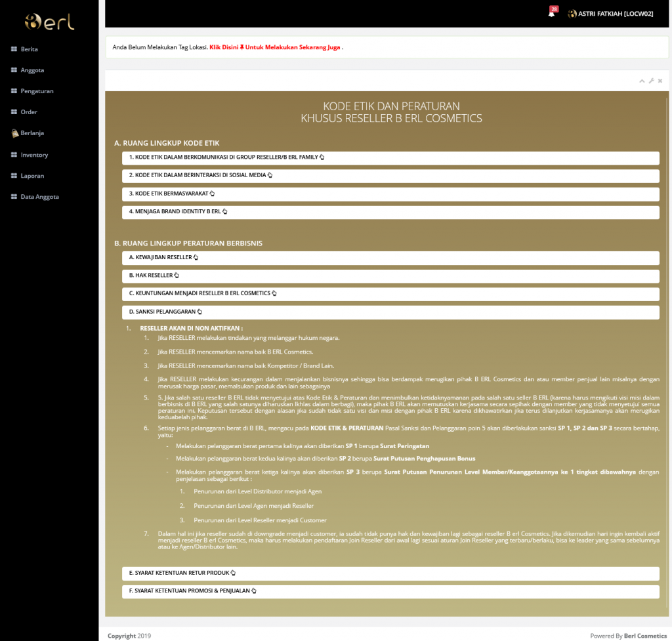Click the grid icon next to Inventory
The image size is (672, 641).
pos(14,155)
